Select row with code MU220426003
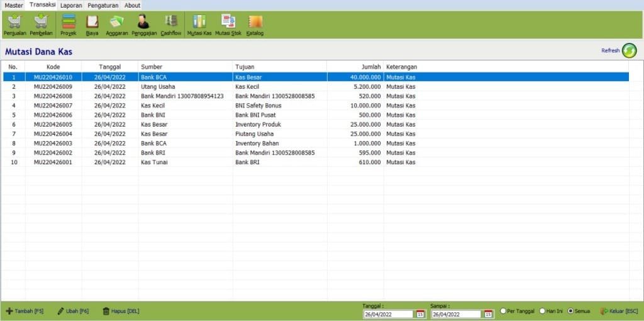 [x=316, y=144]
